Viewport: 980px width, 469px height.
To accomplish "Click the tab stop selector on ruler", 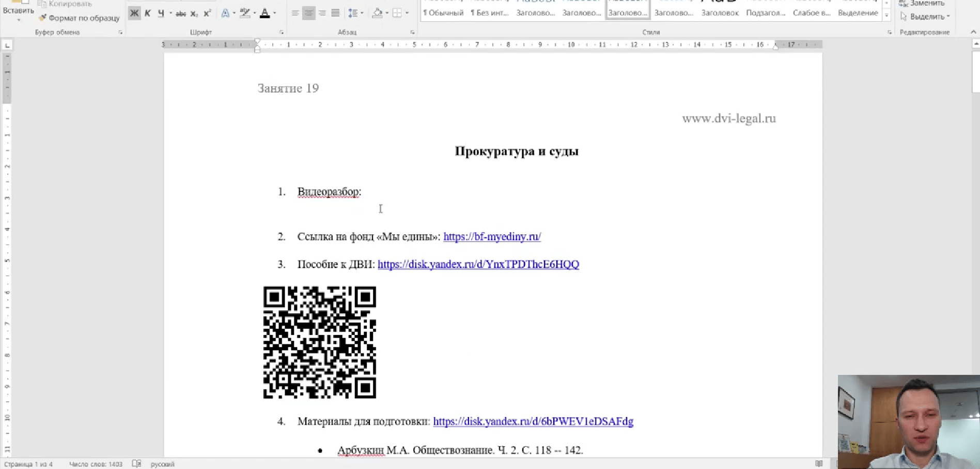I will [x=7, y=46].
